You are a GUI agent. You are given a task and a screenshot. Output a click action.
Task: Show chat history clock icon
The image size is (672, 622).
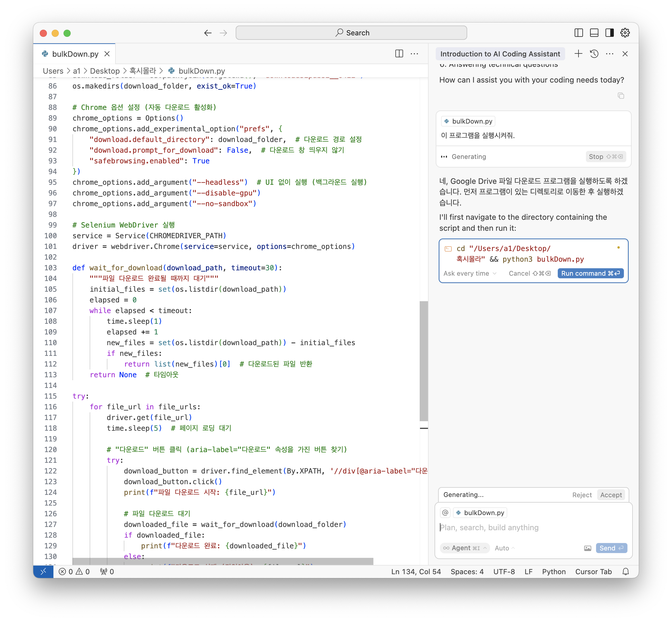point(594,54)
